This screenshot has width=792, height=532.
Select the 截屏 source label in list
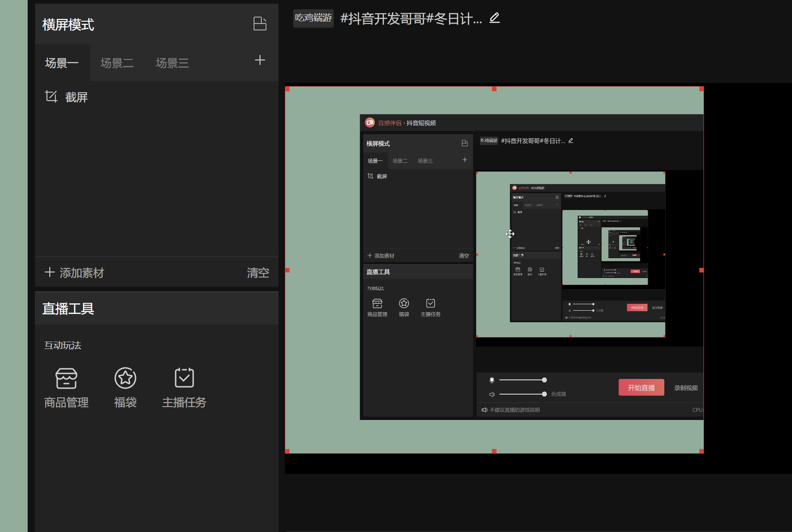(x=77, y=97)
